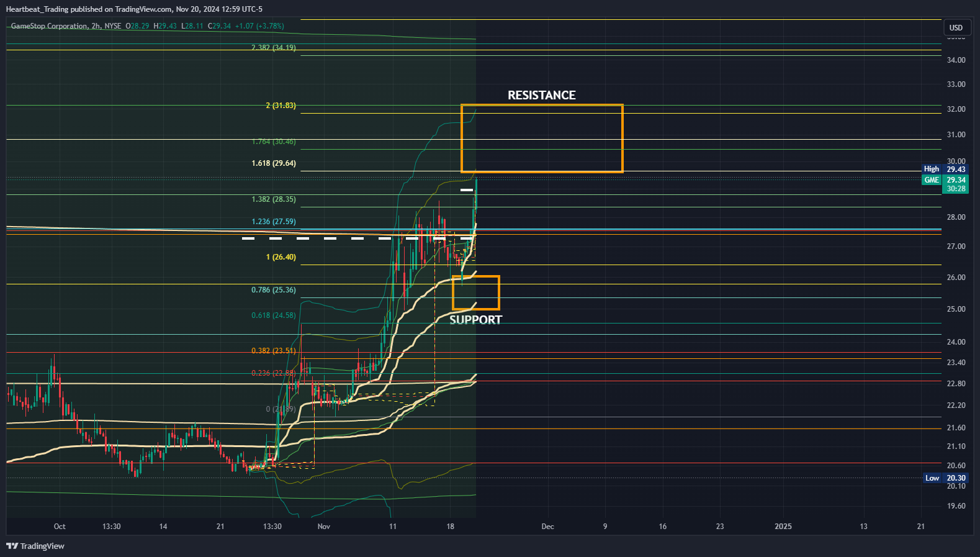Screen dimensions: 980x557
Task: Select Fibonacci level 1 (26.40) label
Action: (x=281, y=257)
